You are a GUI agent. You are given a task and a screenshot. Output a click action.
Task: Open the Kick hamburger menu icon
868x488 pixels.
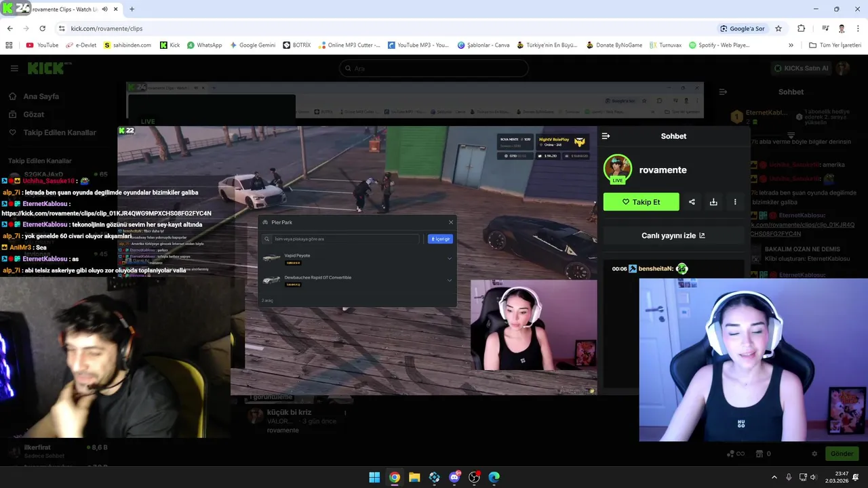click(14, 68)
